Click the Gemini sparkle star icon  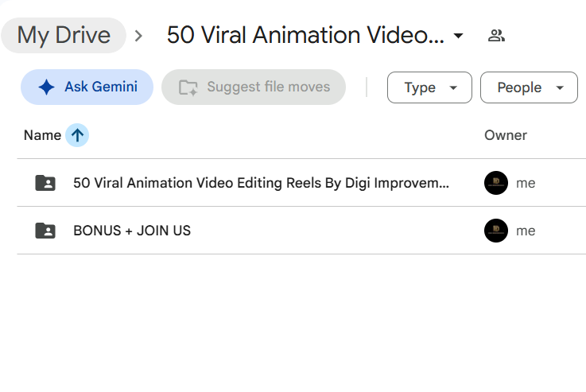pos(46,87)
